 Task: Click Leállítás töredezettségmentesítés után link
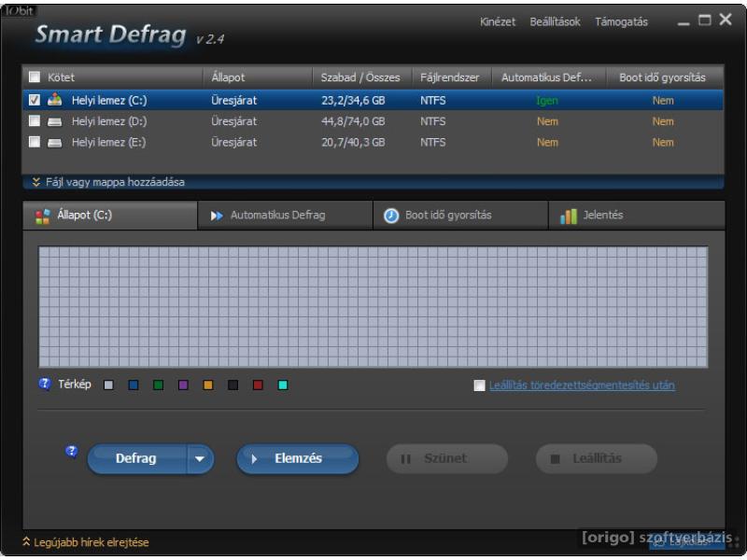[582, 385]
